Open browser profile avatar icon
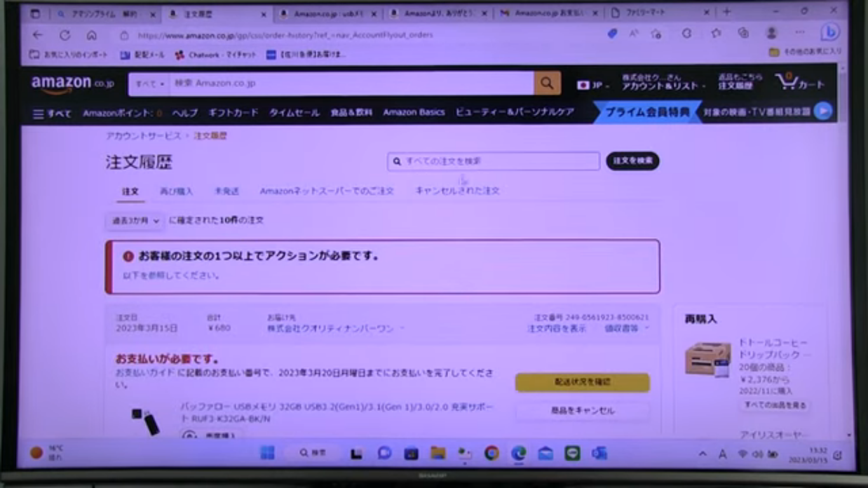This screenshot has width=868, height=488. [771, 33]
